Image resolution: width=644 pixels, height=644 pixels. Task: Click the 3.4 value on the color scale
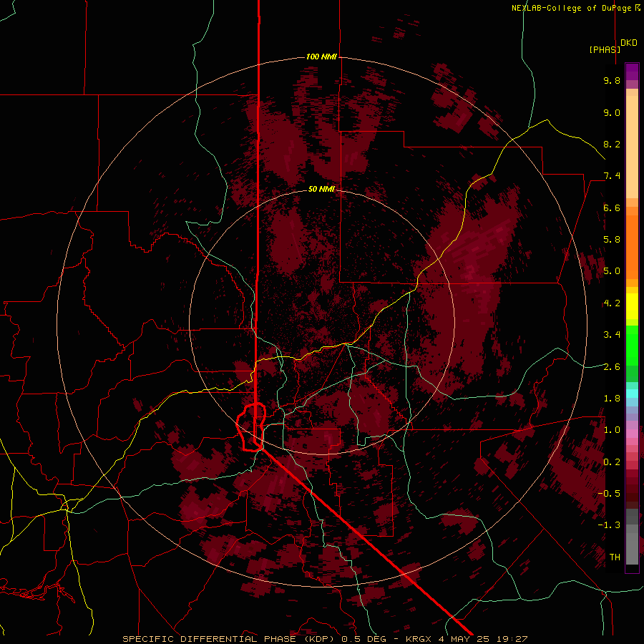click(612, 335)
